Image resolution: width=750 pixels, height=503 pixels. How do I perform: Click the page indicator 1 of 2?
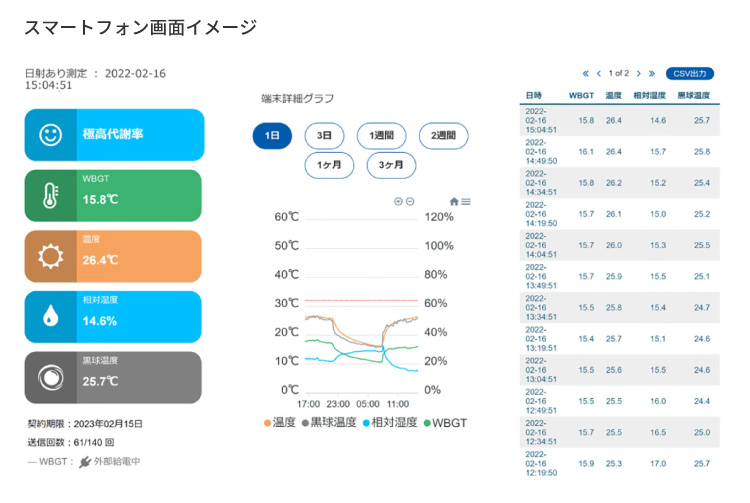point(618,73)
